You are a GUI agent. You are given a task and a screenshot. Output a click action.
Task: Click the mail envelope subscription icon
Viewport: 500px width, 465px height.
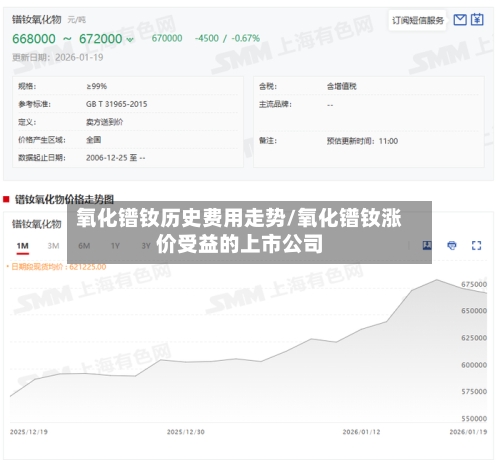pos(460,20)
